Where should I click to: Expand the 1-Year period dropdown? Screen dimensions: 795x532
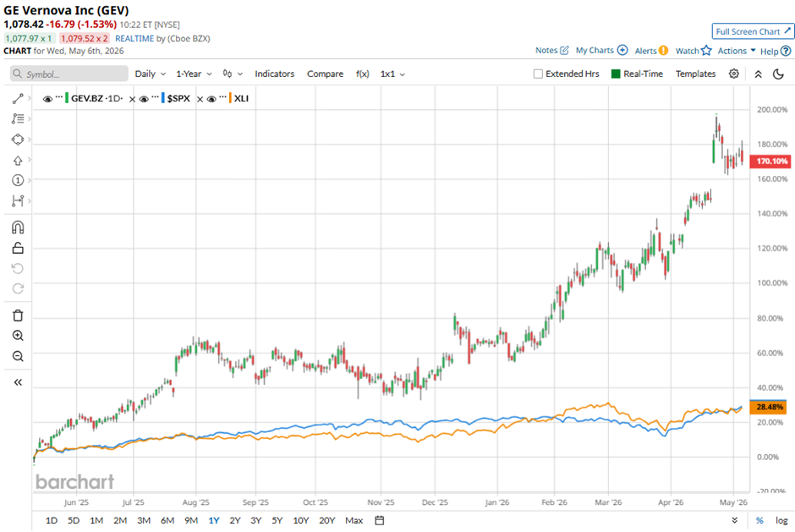tap(194, 74)
